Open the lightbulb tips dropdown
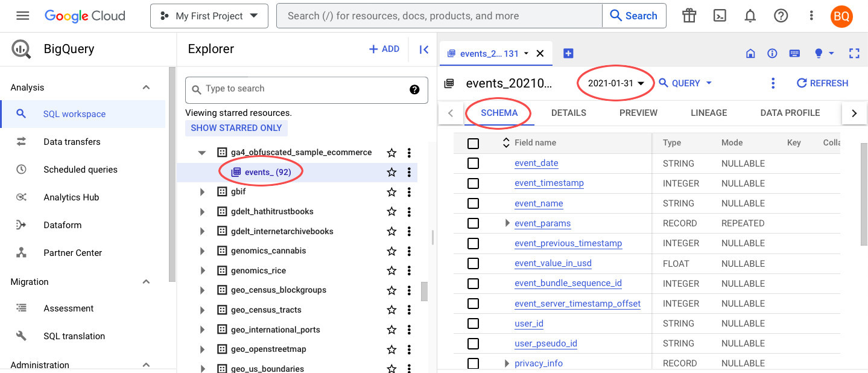This screenshot has width=868, height=373. click(824, 53)
